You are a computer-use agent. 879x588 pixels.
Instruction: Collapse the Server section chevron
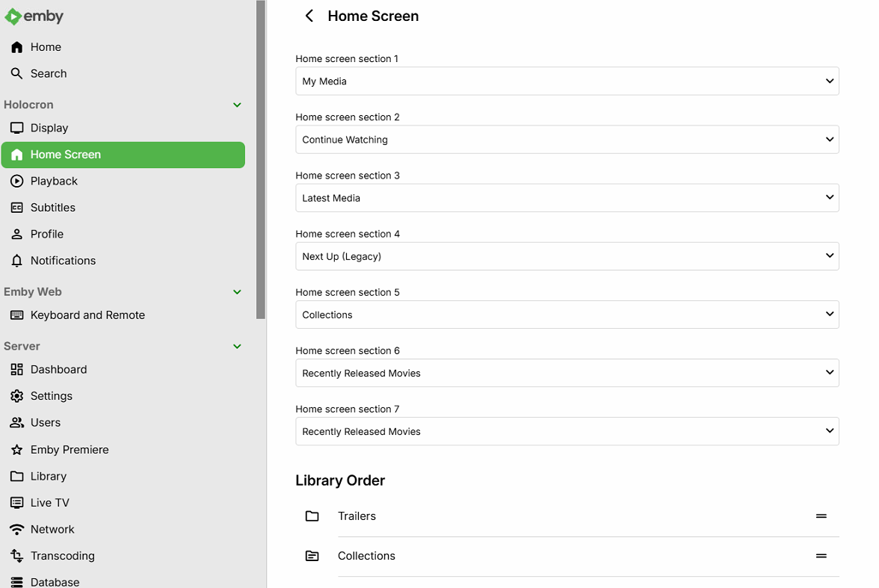coord(237,347)
